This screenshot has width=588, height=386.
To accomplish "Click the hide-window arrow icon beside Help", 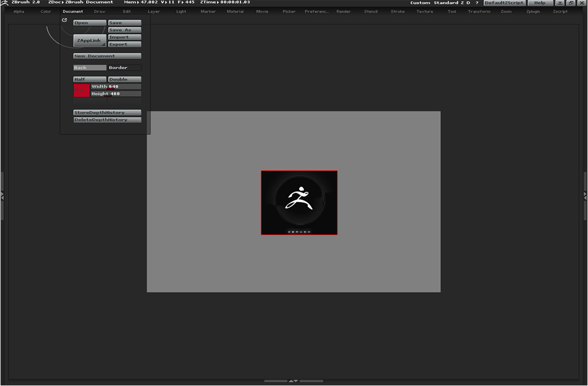I will [560, 3].
